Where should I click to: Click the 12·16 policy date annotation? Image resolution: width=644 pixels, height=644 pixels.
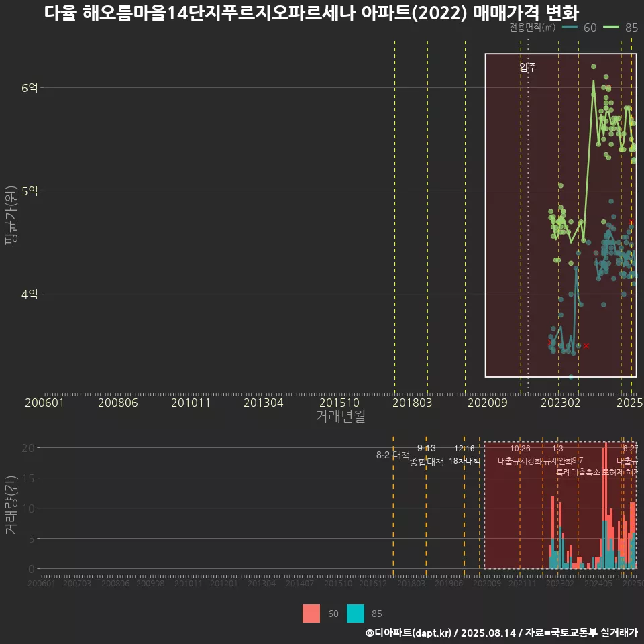pos(464,449)
